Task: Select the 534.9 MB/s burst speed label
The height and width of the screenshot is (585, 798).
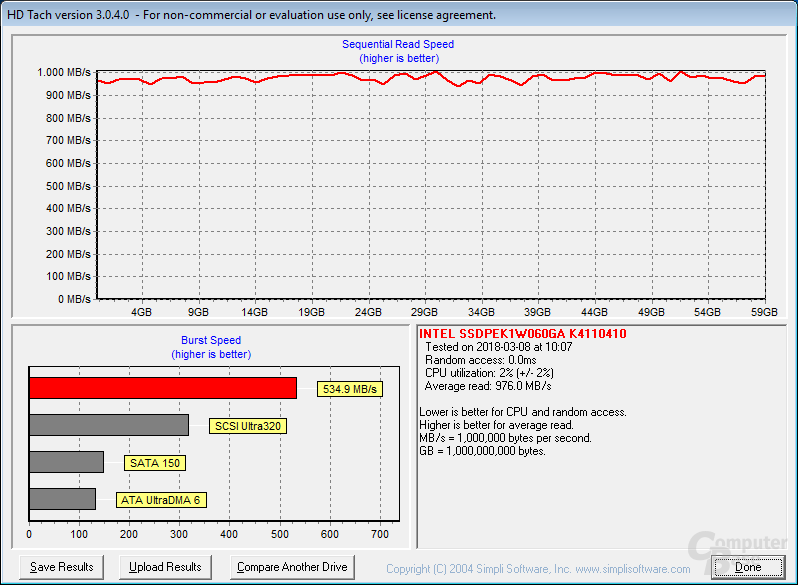Action: click(x=350, y=389)
